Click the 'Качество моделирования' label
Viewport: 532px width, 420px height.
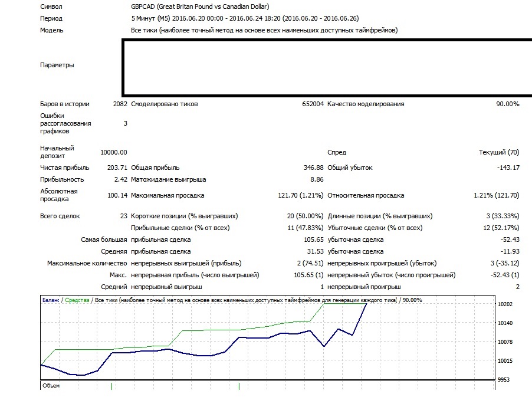pyautogui.click(x=366, y=104)
